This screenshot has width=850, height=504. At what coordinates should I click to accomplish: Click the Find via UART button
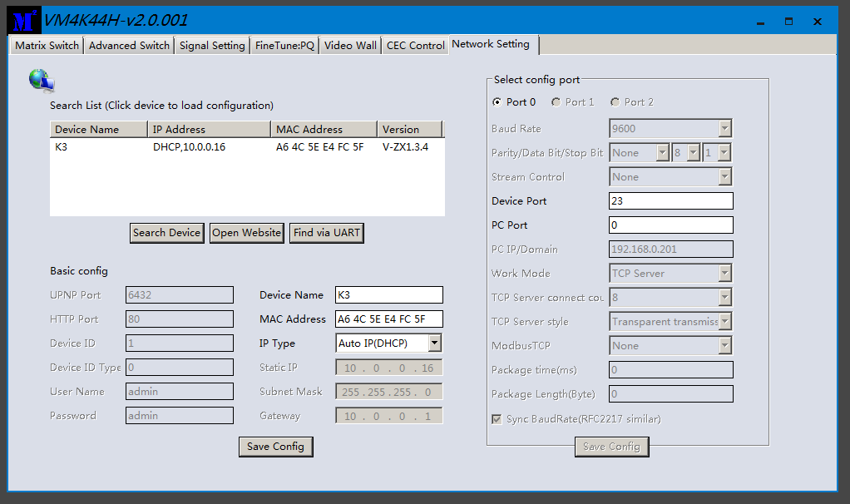point(327,233)
